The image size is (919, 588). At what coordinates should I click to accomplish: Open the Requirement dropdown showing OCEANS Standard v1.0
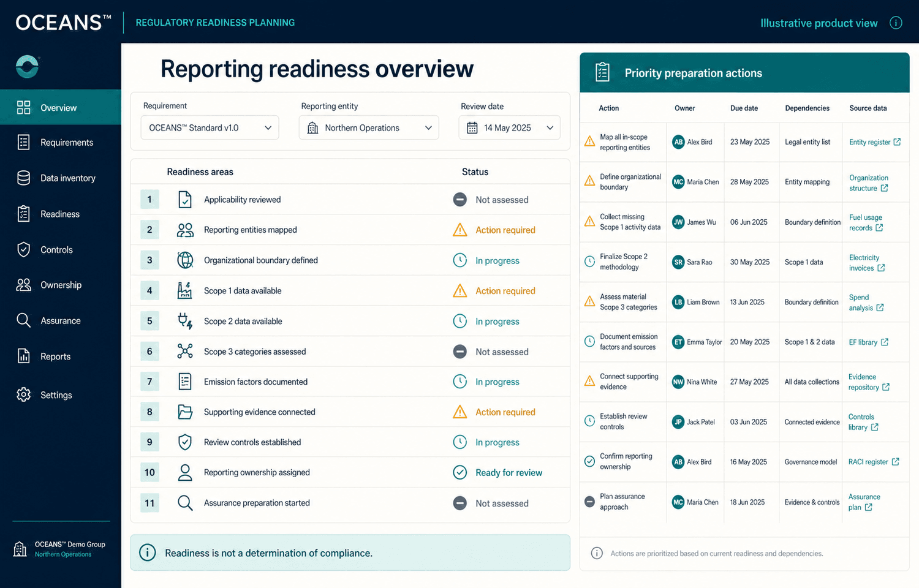[x=210, y=127]
